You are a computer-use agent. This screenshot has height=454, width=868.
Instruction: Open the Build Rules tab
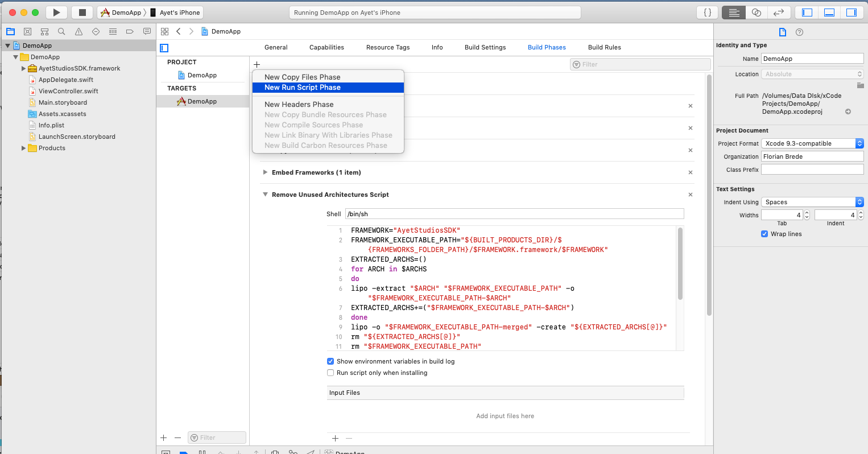(605, 47)
